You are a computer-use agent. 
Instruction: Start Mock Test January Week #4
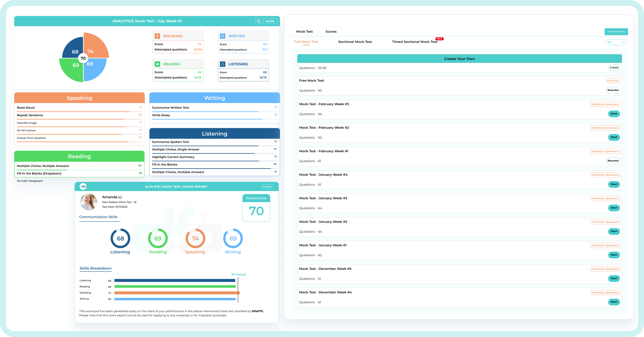614,184
